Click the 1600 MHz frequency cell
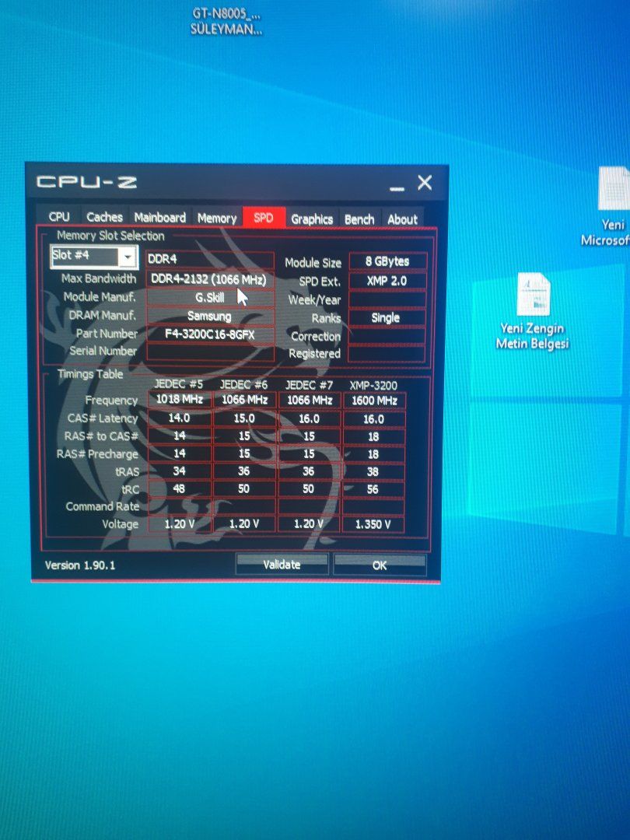 click(374, 401)
